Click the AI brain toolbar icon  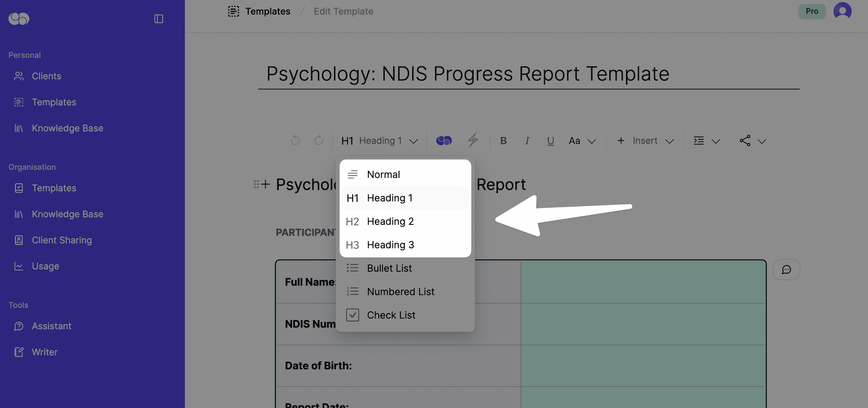[443, 141]
